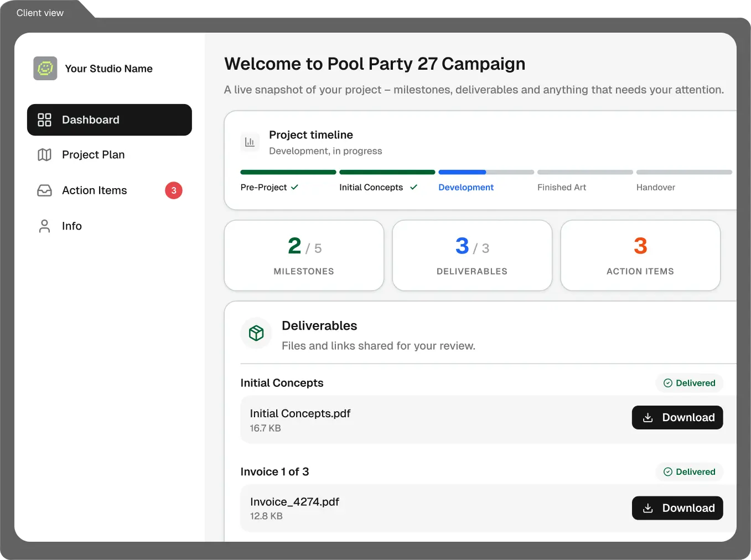
Task: Click the Project Plan map icon
Action: [44, 155]
